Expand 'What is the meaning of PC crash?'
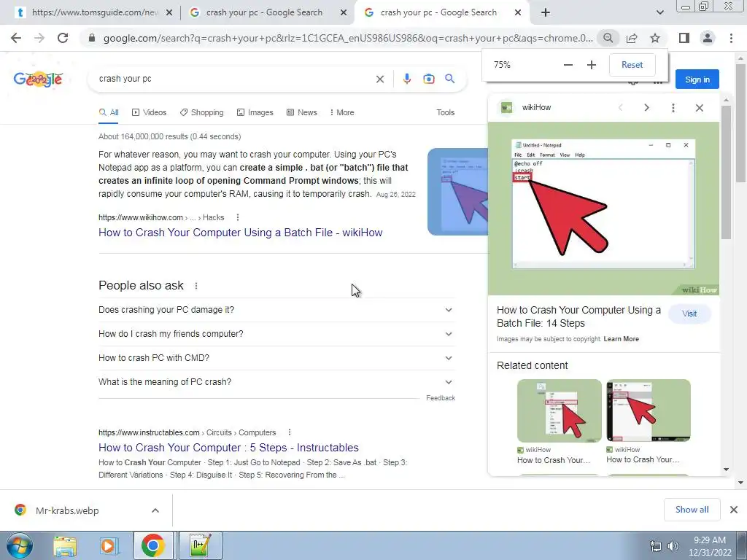 pos(276,382)
